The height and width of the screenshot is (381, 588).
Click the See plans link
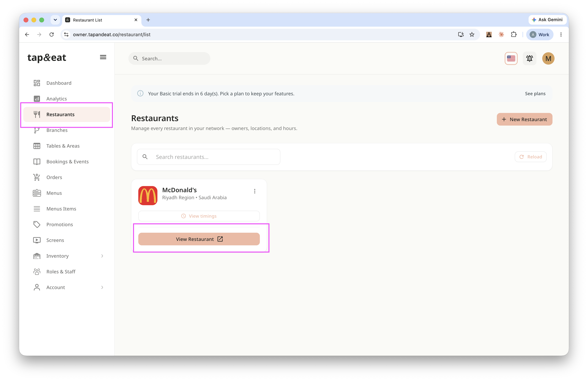535,94
